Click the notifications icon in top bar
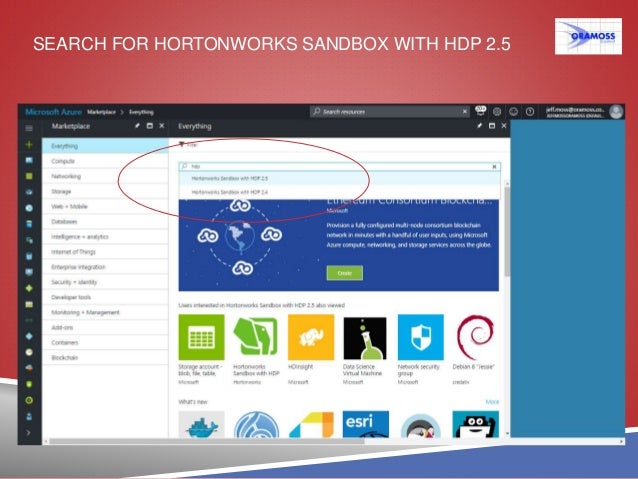The height and width of the screenshot is (479, 638). point(481,111)
